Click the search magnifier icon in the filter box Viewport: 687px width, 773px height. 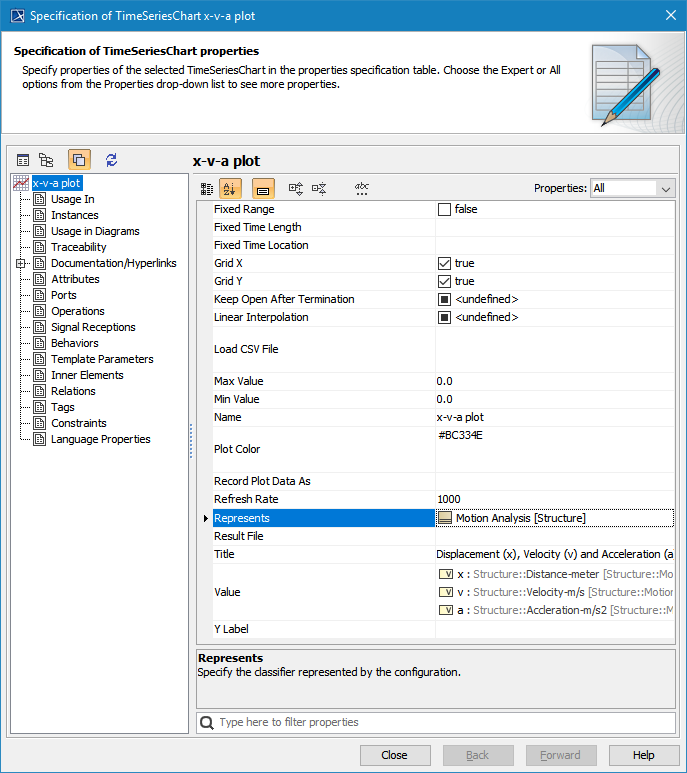click(x=207, y=723)
